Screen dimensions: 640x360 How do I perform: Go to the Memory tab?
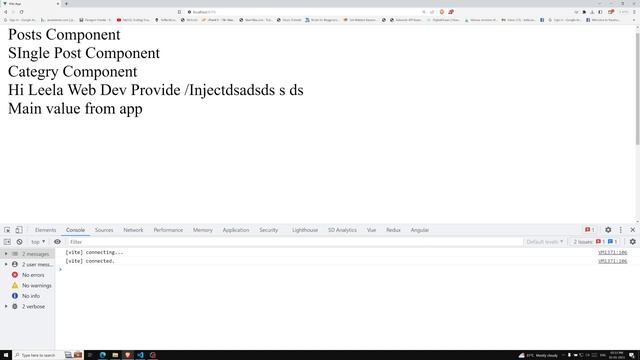(203, 230)
